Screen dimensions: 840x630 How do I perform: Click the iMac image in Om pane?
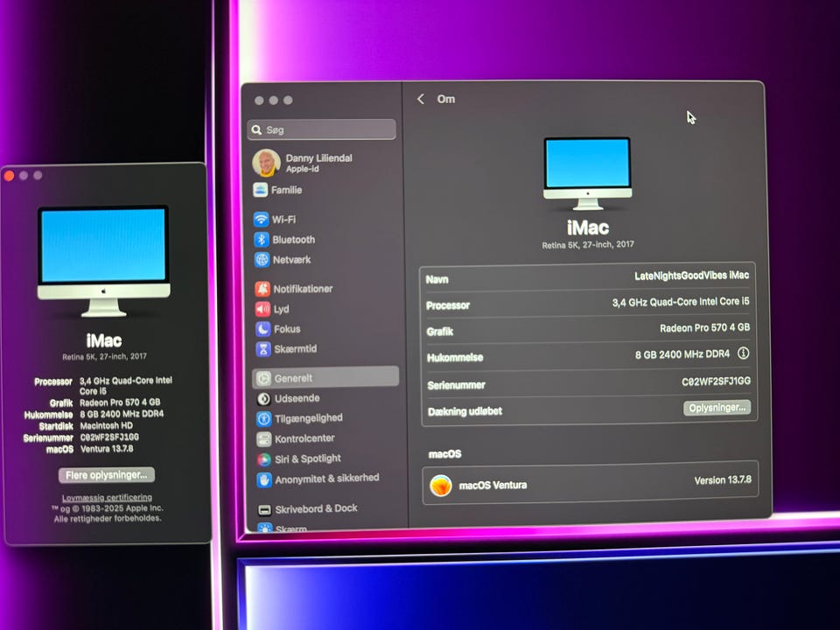point(588,173)
